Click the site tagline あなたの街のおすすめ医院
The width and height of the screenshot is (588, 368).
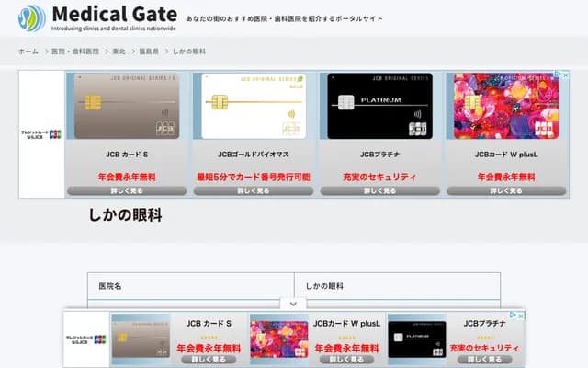(x=284, y=18)
